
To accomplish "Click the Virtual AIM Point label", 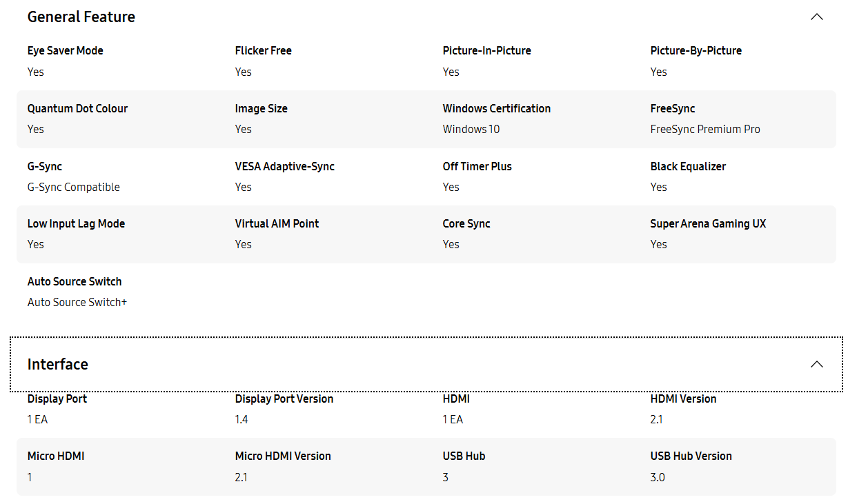I will (x=277, y=223).
